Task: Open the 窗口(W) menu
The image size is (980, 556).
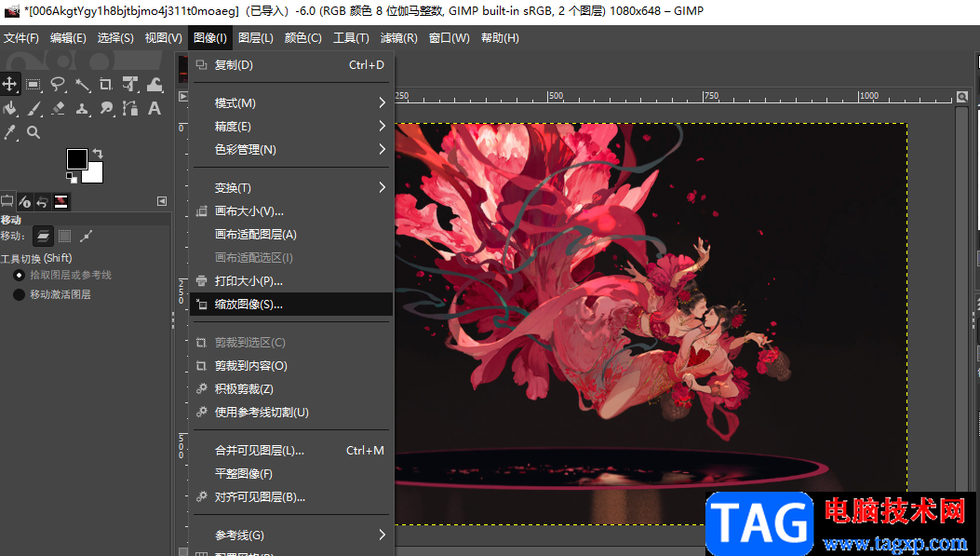Action: click(450, 38)
